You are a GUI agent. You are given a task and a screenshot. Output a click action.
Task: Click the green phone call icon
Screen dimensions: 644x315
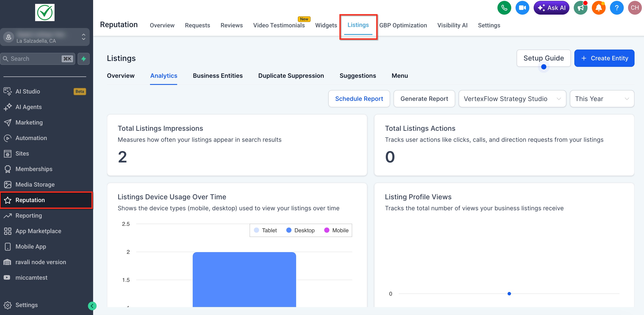(504, 8)
